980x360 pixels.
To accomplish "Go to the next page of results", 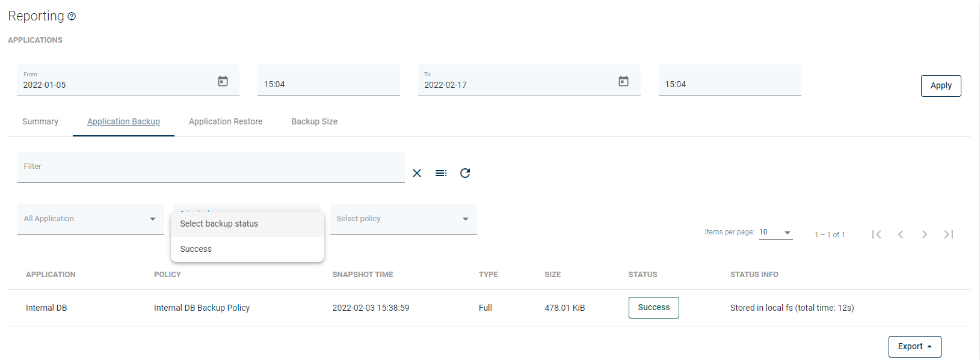I will [925, 234].
